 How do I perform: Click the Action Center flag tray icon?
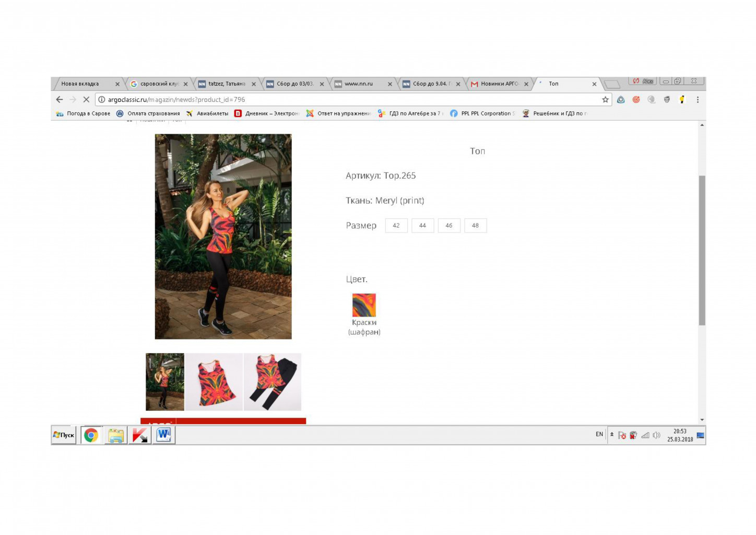[x=622, y=435]
